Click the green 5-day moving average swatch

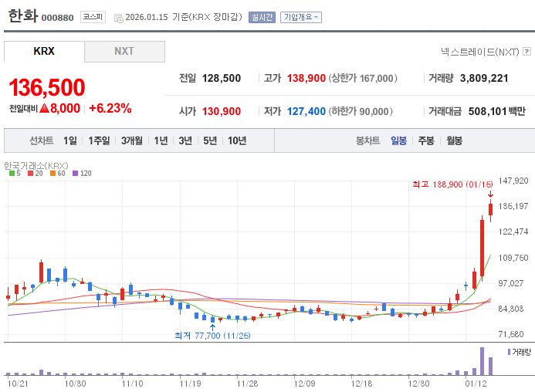pyautogui.click(x=12, y=174)
